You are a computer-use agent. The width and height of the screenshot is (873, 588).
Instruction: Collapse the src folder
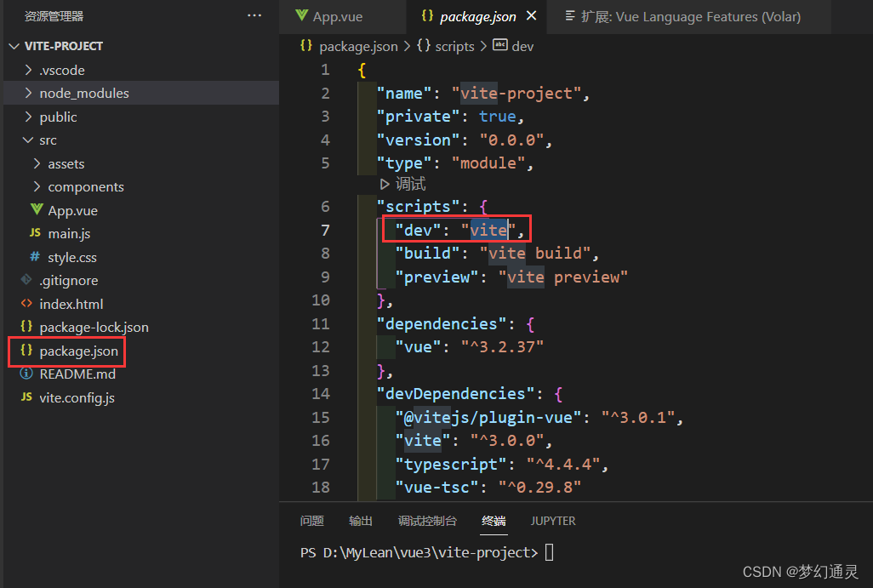pos(28,140)
